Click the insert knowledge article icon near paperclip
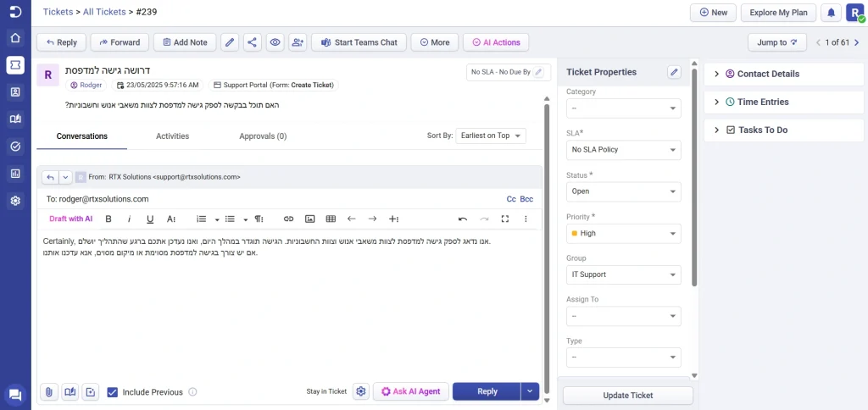The image size is (868, 410). click(70, 391)
